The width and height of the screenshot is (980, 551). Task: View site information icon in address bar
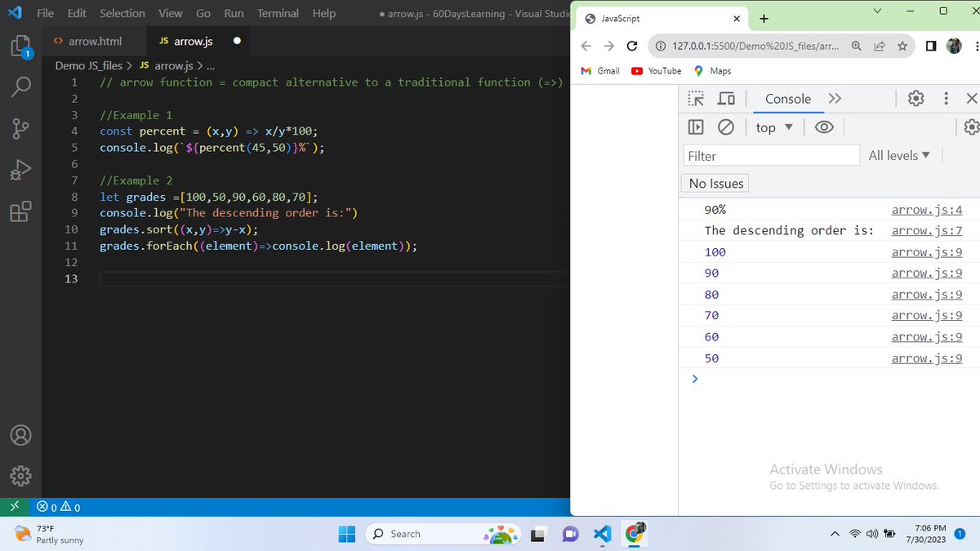coord(661,47)
